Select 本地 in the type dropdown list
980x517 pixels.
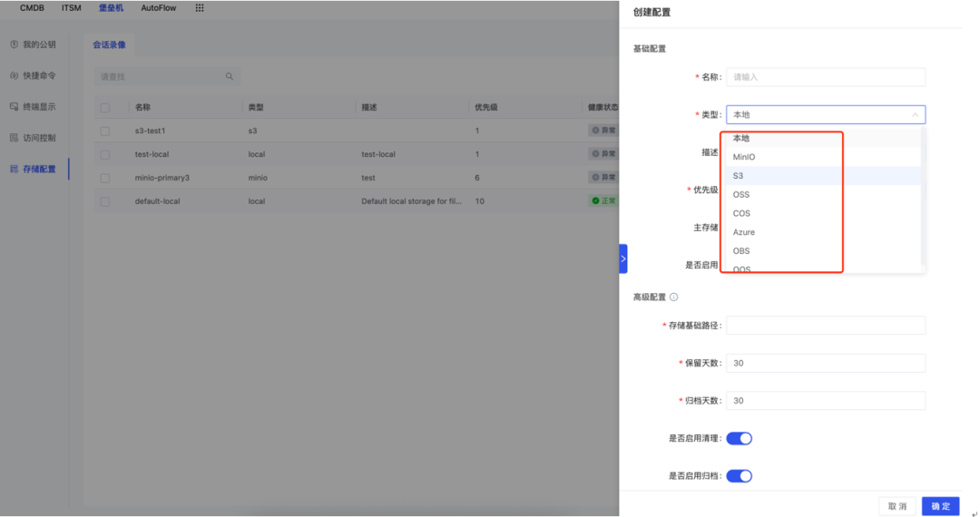[823, 138]
